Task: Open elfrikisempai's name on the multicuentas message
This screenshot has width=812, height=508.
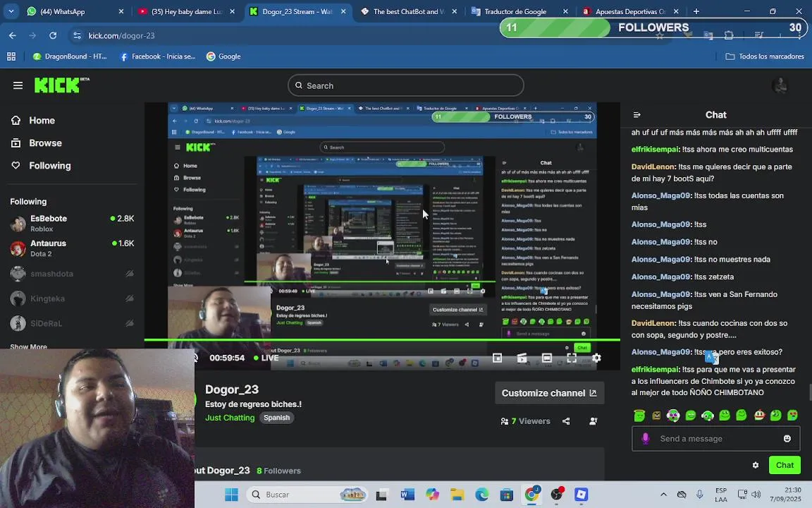Action: pos(655,150)
